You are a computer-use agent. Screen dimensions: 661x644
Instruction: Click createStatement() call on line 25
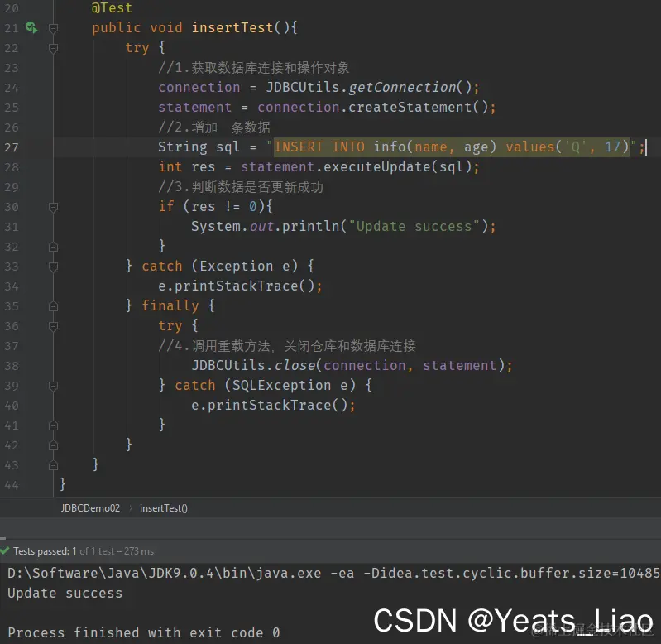(x=418, y=107)
